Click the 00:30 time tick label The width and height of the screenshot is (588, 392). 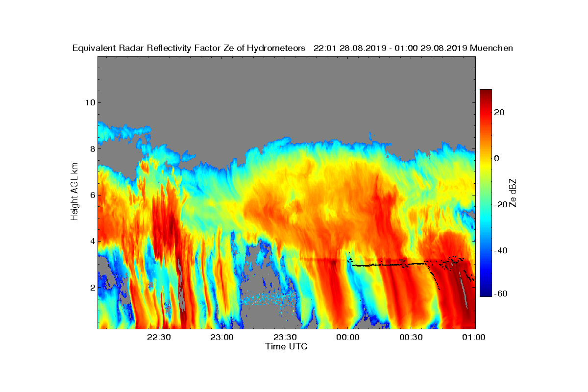tap(411, 338)
